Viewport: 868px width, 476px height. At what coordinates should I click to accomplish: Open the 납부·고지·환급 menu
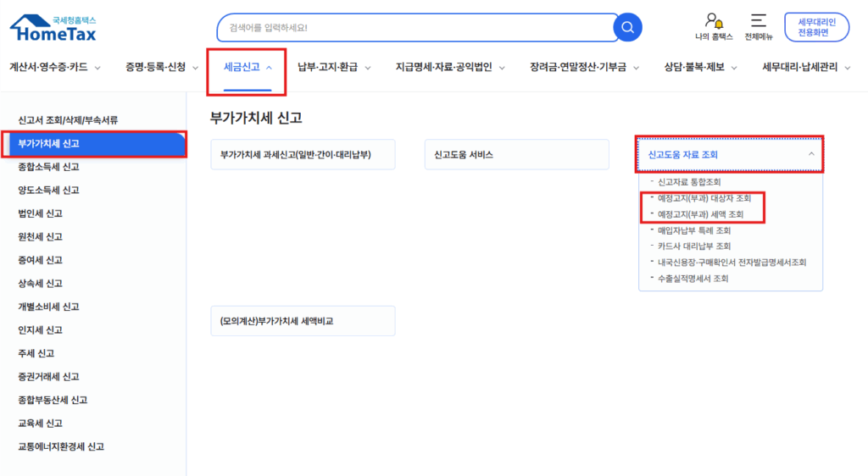[334, 68]
